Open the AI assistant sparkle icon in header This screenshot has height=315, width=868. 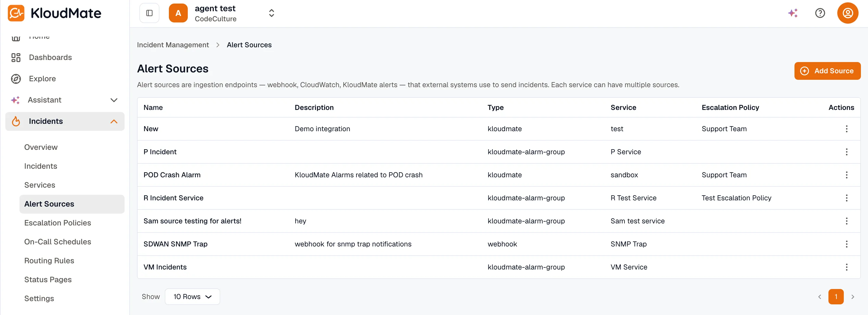pos(793,13)
